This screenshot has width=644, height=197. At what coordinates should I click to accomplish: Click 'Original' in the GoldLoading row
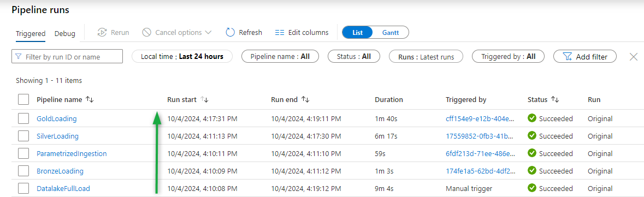[600, 118]
